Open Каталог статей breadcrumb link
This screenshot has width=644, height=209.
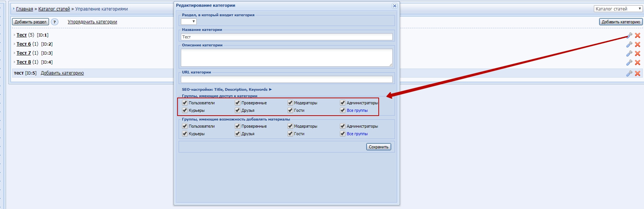click(54, 9)
